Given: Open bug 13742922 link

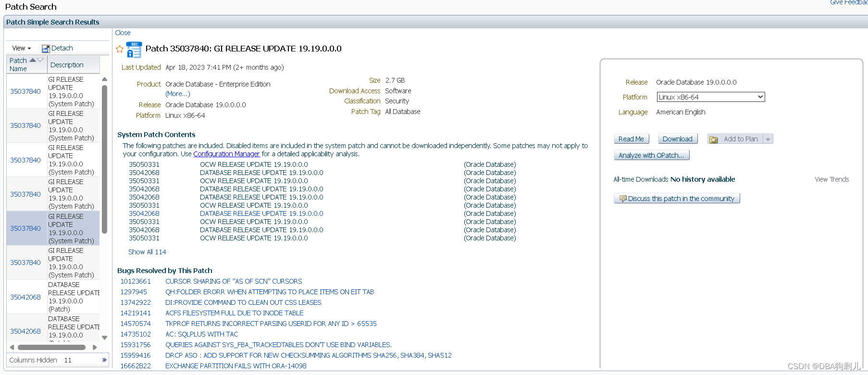Looking at the screenshot, I should click(x=136, y=302).
